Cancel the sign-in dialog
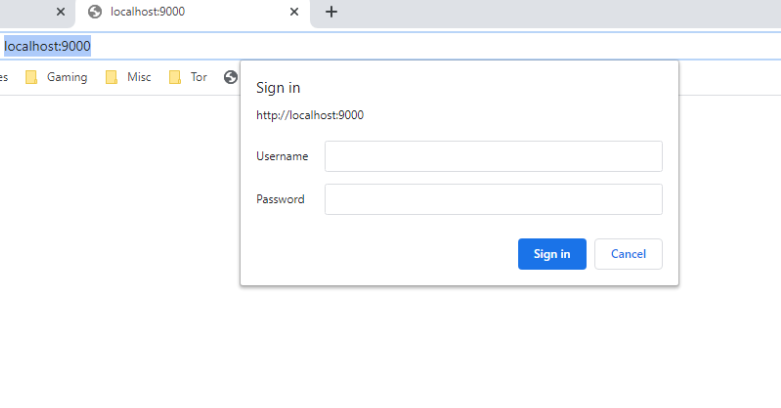The image size is (781, 408). 628,254
